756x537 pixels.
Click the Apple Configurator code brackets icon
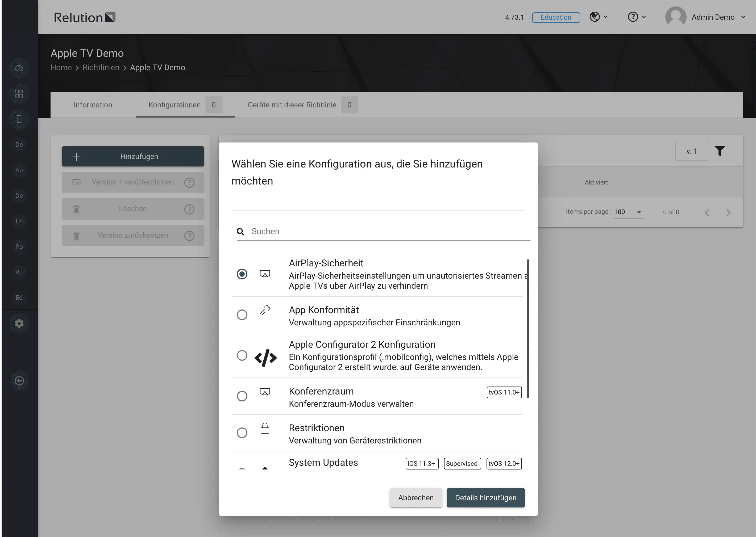pos(265,358)
